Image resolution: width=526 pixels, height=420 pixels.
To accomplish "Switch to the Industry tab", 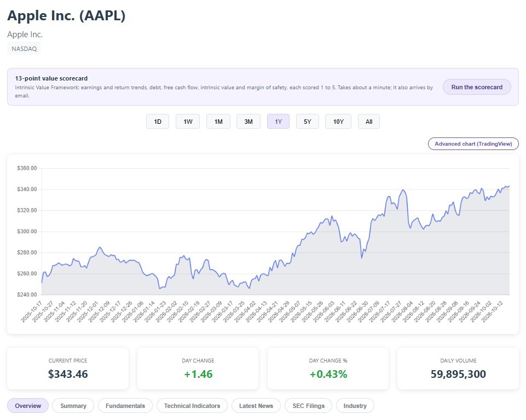I will point(355,406).
